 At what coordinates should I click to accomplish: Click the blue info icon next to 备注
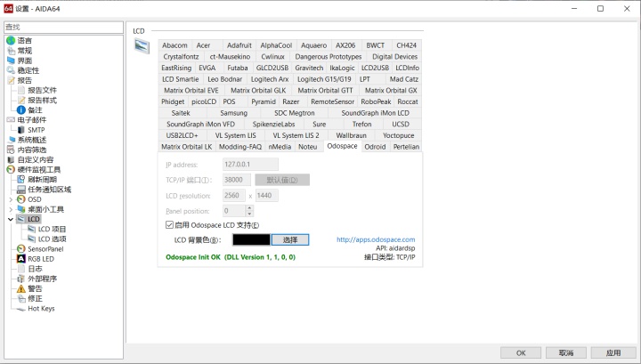pos(21,109)
